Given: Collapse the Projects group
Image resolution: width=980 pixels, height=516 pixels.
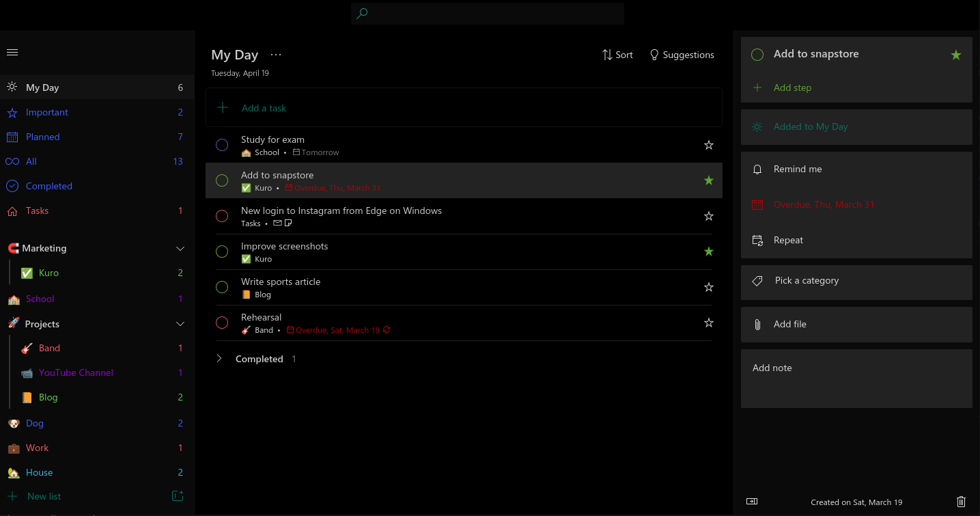Looking at the screenshot, I should point(180,323).
